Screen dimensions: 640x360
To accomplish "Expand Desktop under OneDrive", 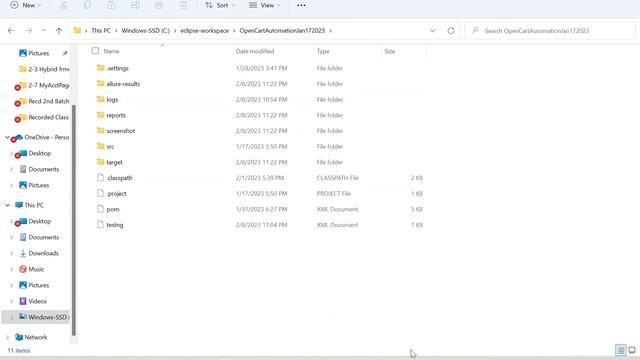I will coord(11,153).
